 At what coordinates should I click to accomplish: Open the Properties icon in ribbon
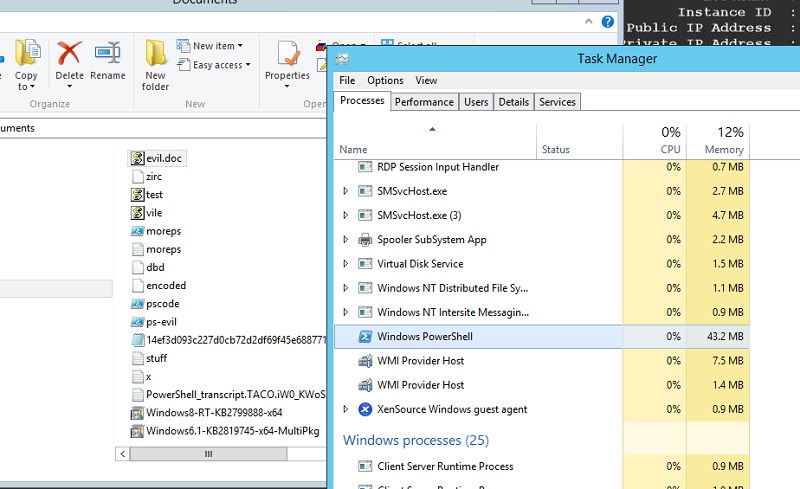pyautogui.click(x=288, y=54)
